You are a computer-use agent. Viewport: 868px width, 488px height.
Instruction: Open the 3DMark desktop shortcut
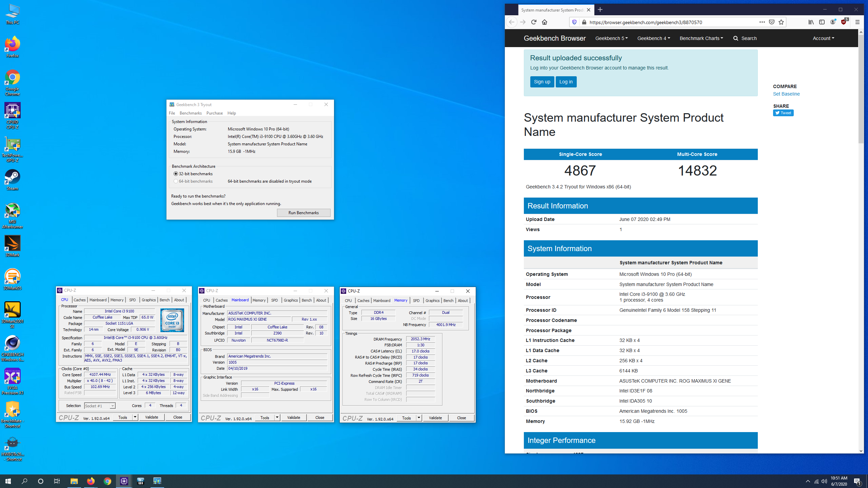pos(13,246)
